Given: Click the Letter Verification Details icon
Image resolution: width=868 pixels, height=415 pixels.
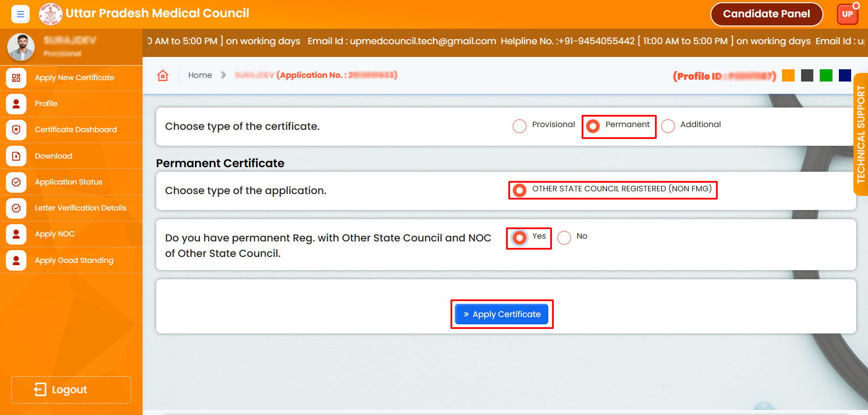Looking at the screenshot, I should click(16, 208).
